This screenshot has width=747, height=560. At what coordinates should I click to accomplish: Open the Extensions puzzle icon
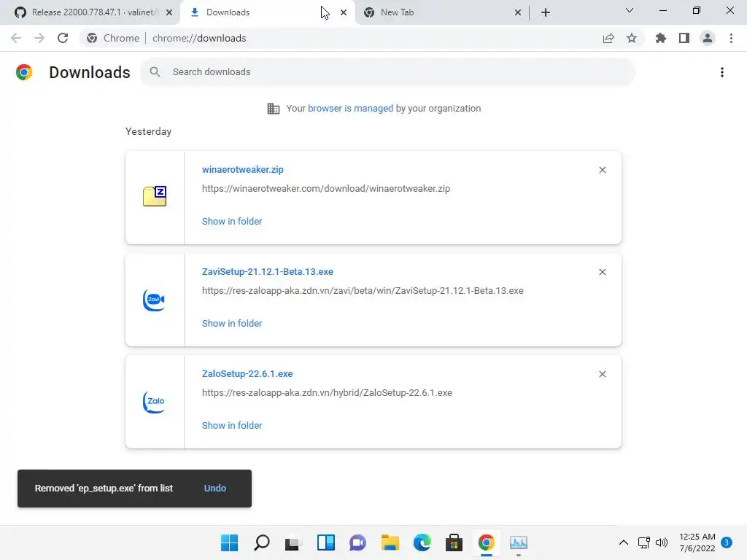tap(660, 38)
